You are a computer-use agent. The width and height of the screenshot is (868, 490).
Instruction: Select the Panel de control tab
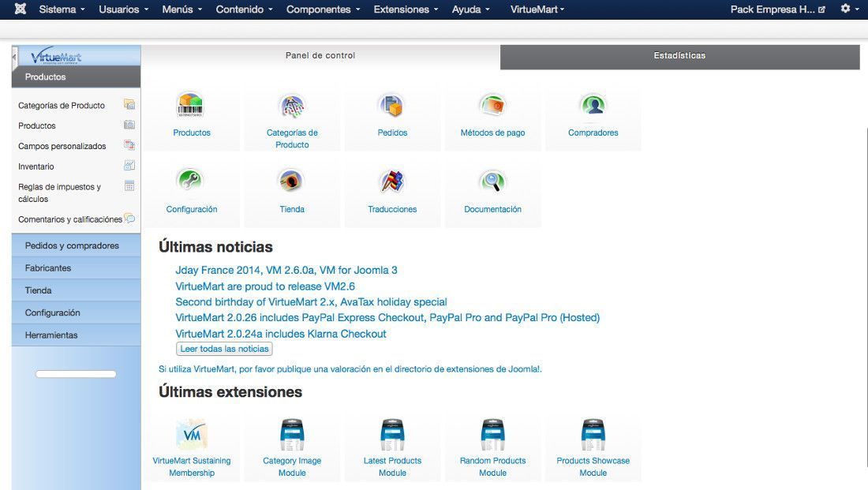(320, 56)
